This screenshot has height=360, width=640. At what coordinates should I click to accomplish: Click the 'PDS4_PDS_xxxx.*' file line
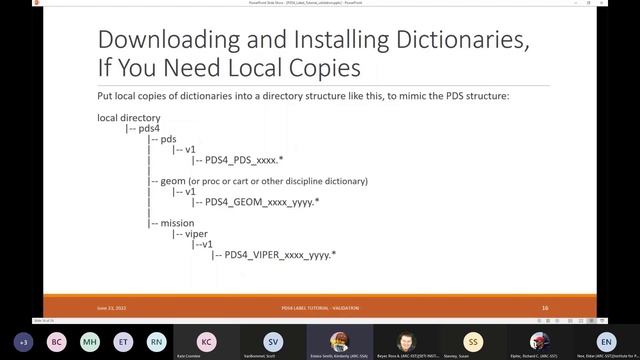(237, 160)
